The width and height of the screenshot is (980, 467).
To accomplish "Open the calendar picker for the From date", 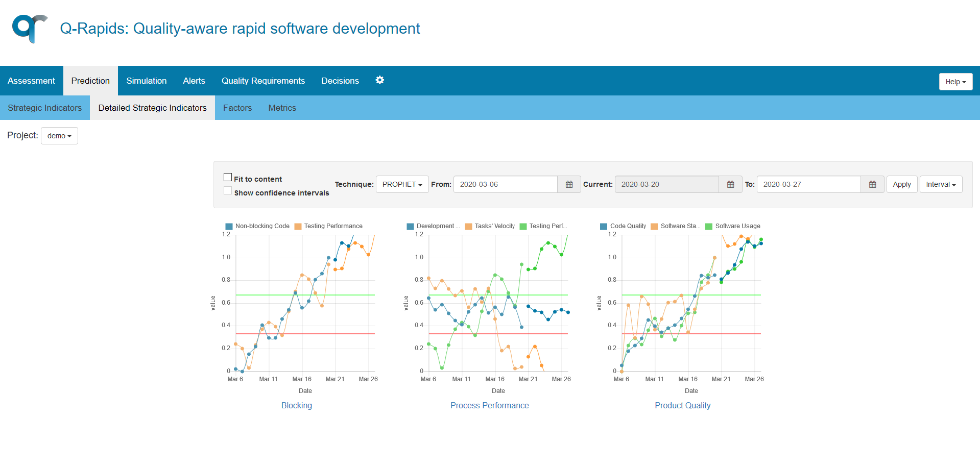I will click(568, 184).
